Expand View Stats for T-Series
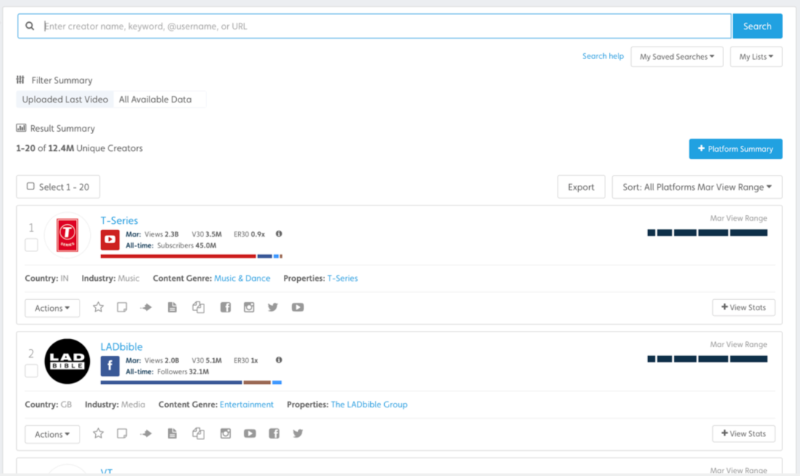This screenshot has height=476, width=800. click(x=744, y=307)
